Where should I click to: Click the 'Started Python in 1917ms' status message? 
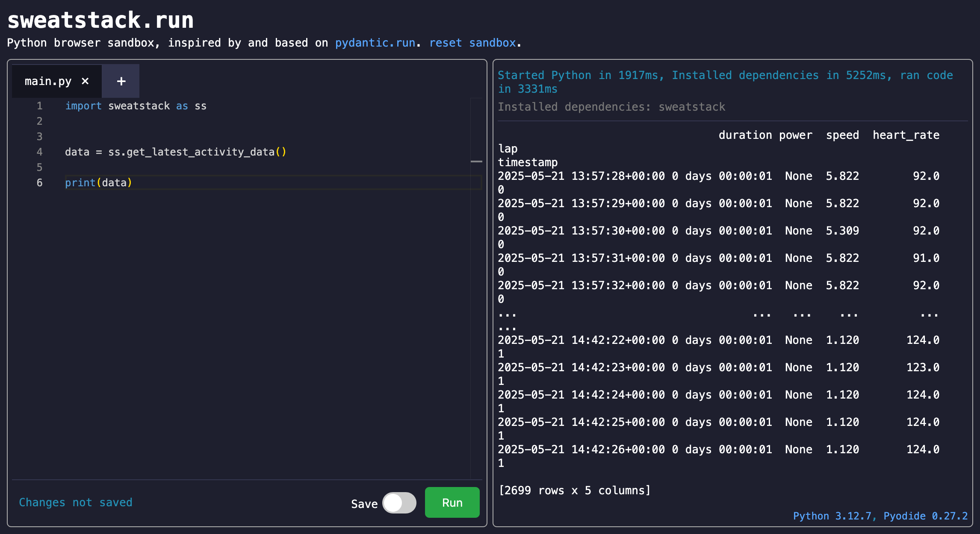725,82
